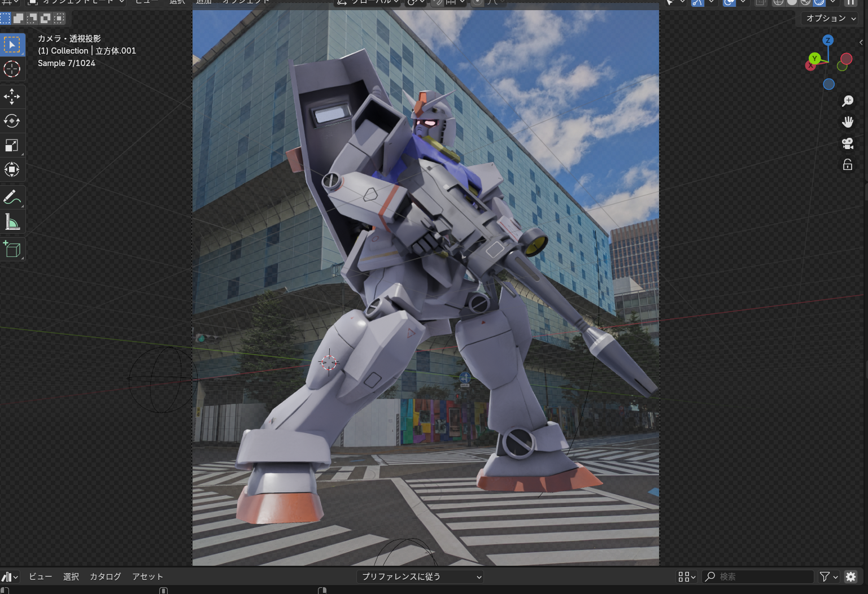Set selection mode to new selection
Viewport: 868px width, 594px height.
(x=5, y=18)
